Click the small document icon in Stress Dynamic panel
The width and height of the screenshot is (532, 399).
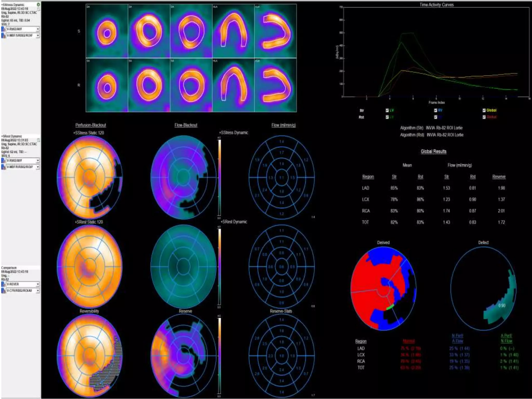coord(38,10)
